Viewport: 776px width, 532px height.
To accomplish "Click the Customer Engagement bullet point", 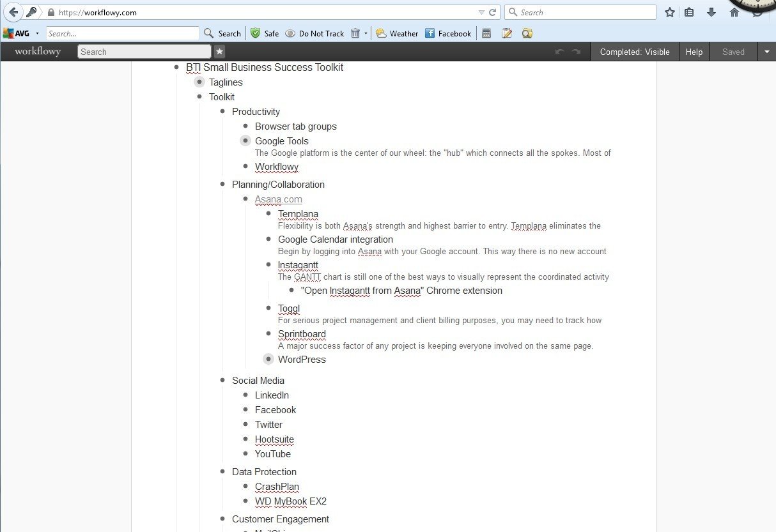I will coord(222,519).
